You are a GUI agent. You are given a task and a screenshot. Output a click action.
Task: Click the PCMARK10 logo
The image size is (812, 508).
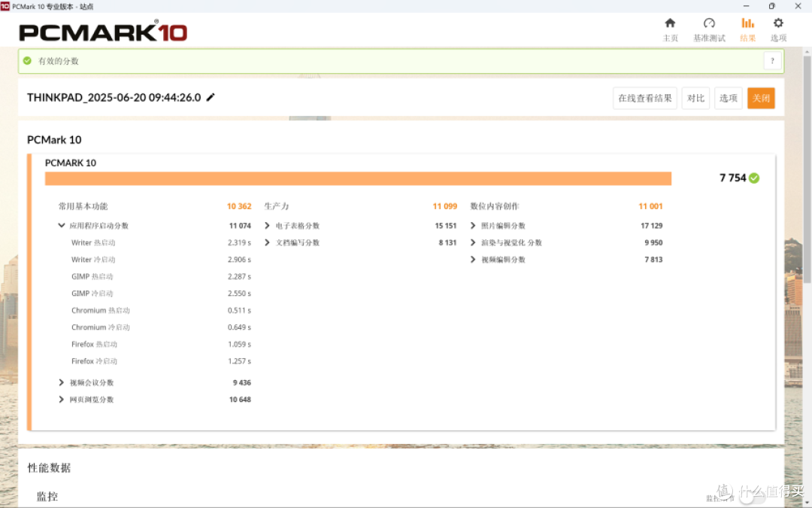point(103,32)
